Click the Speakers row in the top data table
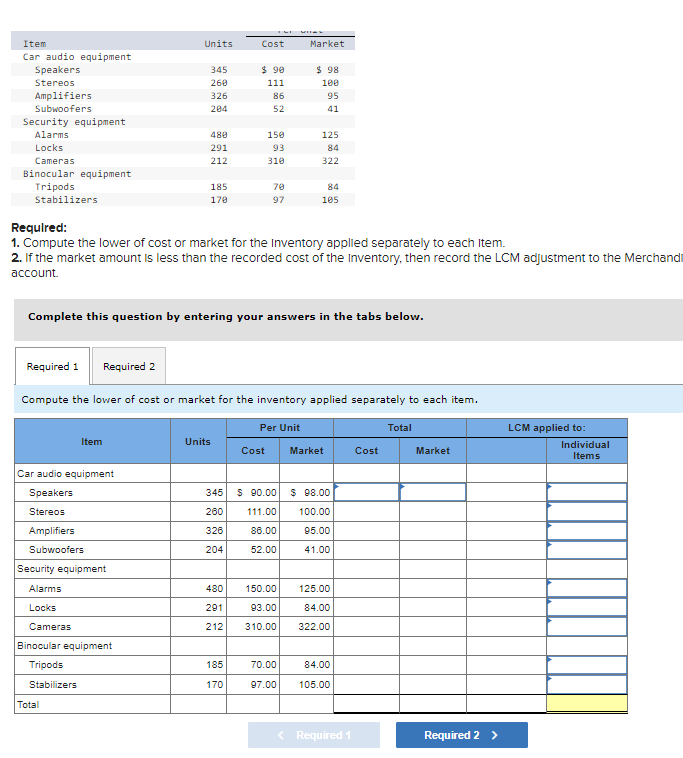This screenshot has width=683, height=758. tap(183, 70)
